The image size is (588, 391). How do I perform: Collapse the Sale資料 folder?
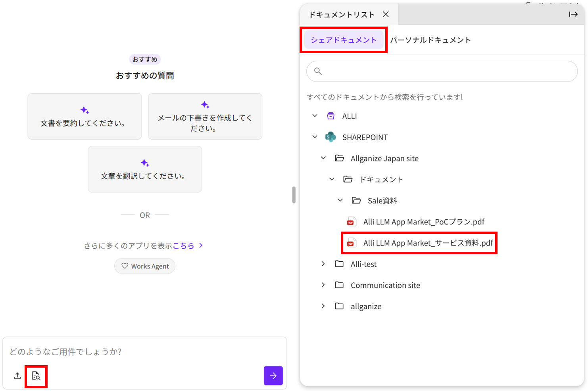tap(340, 200)
